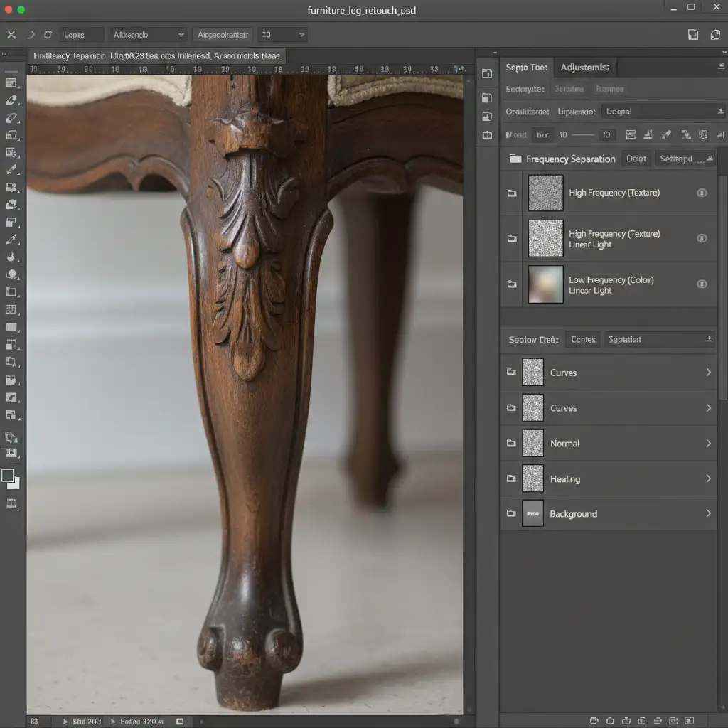
Task: Click the Delat button
Action: (x=636, y=159)
